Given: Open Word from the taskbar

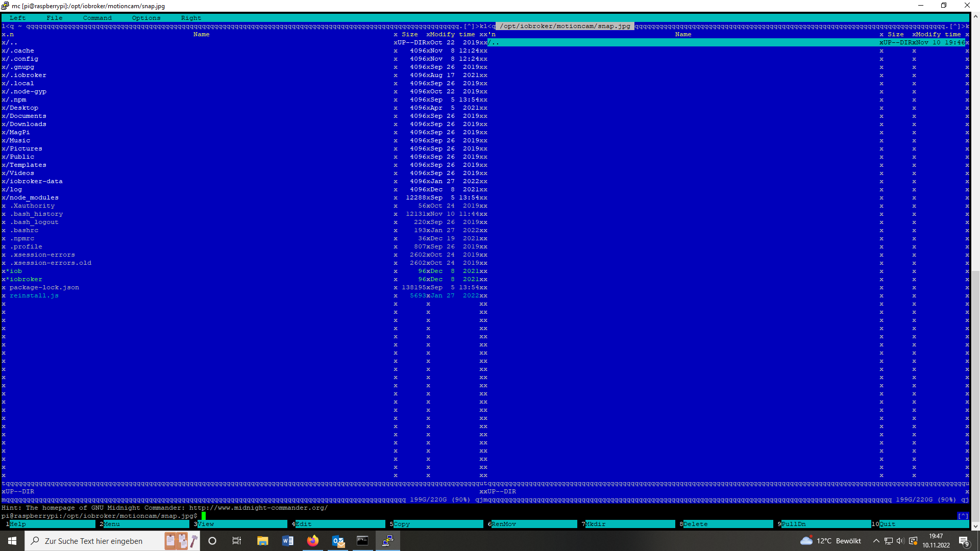Looking at the screenshot, I should click(x=287, y=541).
